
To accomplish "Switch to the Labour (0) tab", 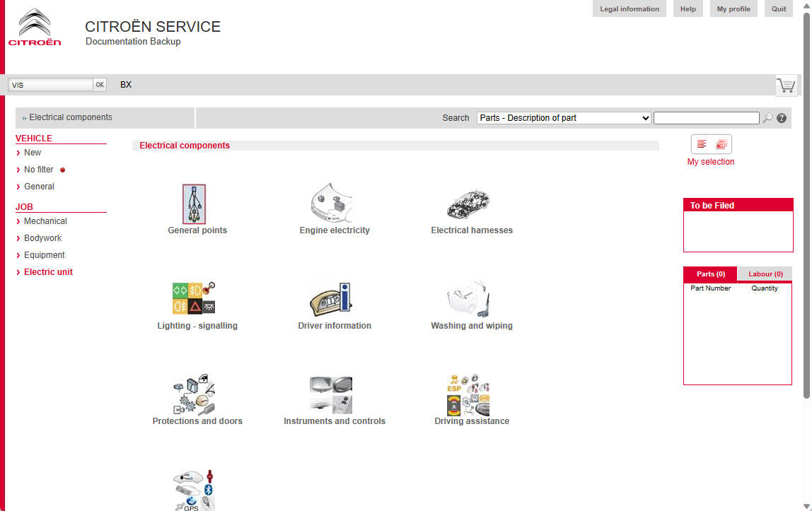I will click(765, 274).
